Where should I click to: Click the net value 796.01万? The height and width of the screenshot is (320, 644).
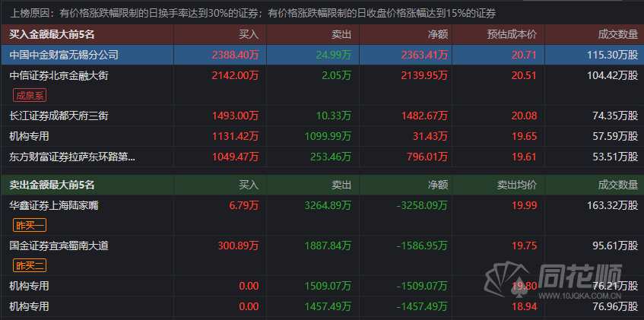click(427, 157)
